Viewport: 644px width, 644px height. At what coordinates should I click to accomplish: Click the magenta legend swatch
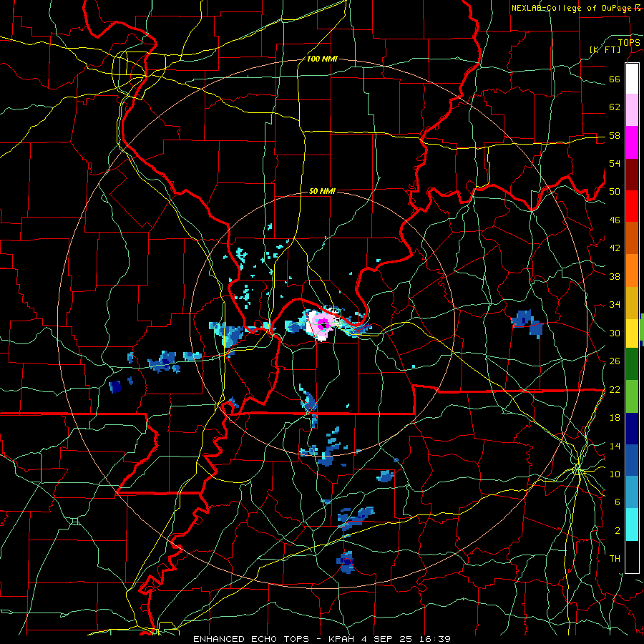click(632, 142)
